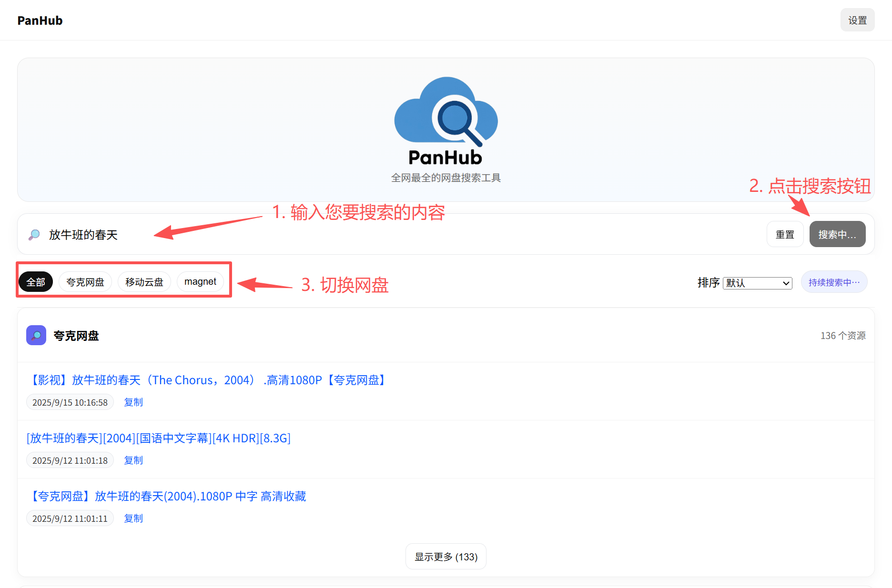This screenshot has width=892, height=588.
Task: Switch to the 夸克网盘 filter tab
Action: click(x=85, y=282)
